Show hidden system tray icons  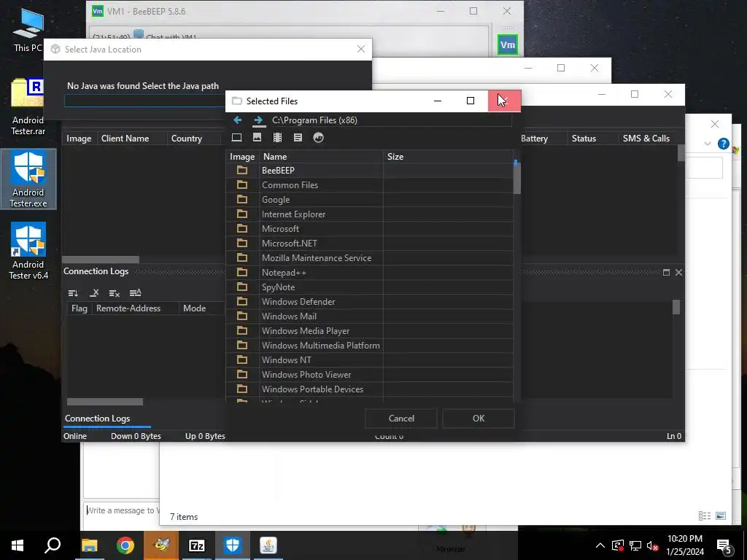(600, 545)
